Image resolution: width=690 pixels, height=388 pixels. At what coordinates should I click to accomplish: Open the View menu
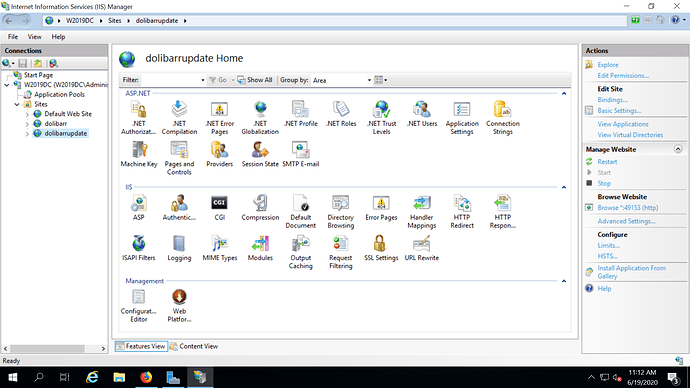click(34, 37)
